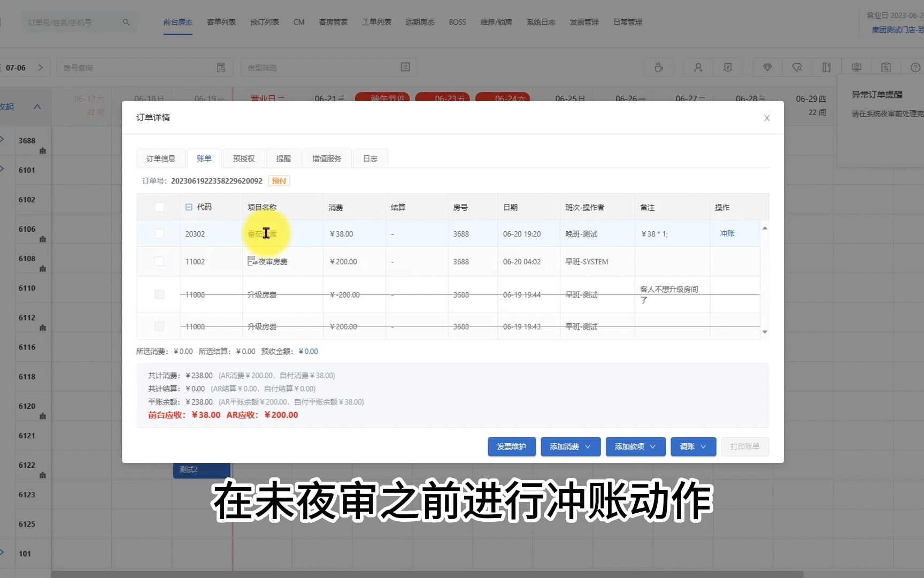Viewport: 924px width, 578px height.
Task: Click the clipboard transfer icon
Action: [886, 67]
